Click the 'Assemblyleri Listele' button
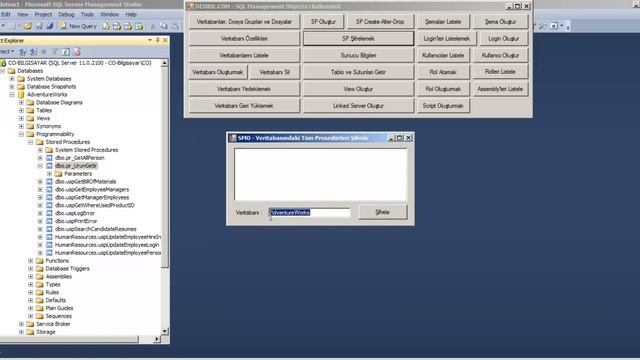This screenshot has height=360, width=640. coord(500,89)
